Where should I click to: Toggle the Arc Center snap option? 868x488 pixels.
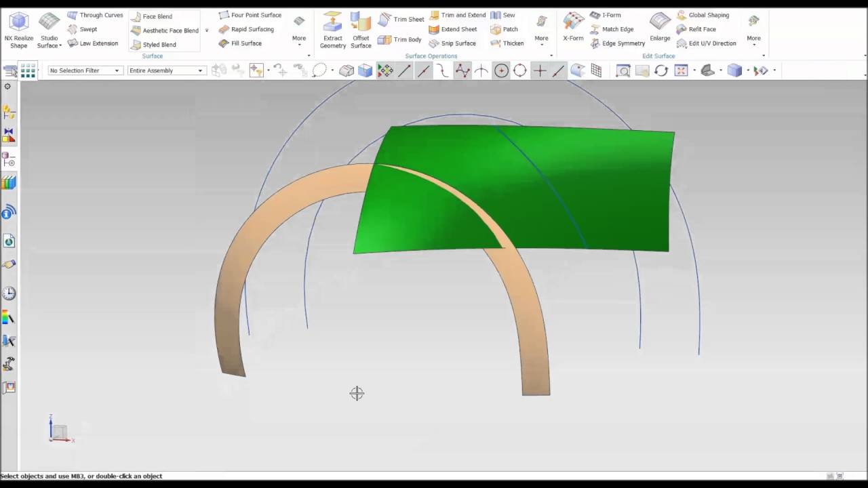[x=501, y=70]
